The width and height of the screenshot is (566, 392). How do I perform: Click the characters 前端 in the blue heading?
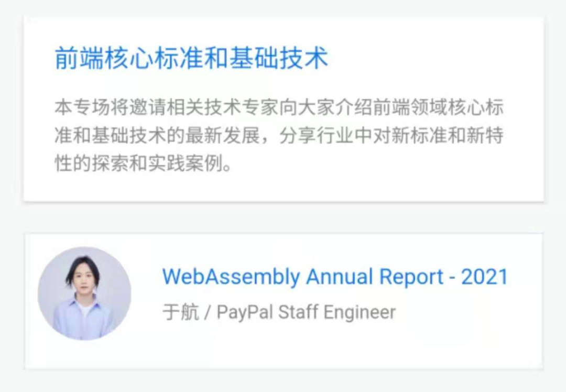click(79, 58)
